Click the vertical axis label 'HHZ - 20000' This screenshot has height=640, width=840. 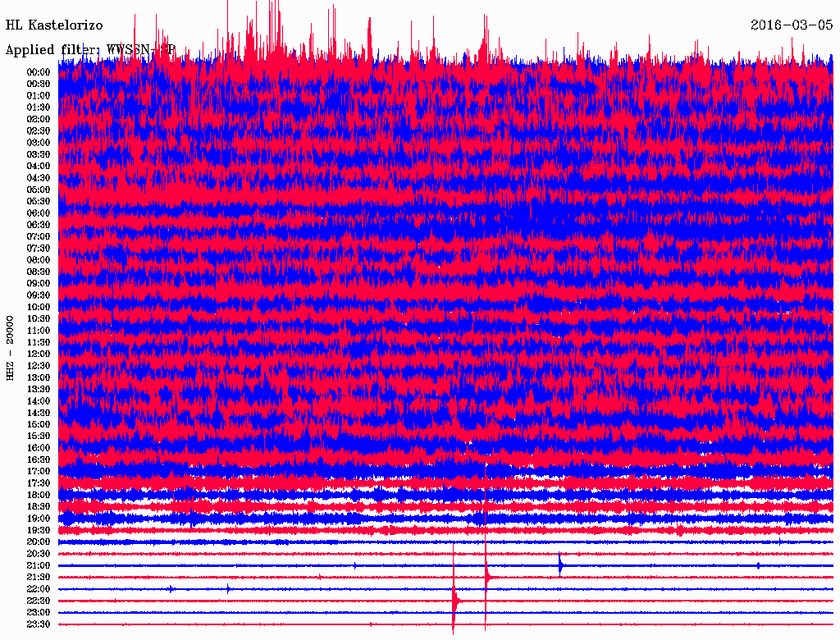pos(10,349)
